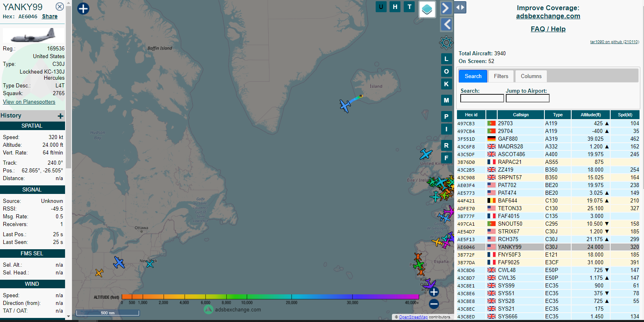
Task: Open OpenStreetMap contributors link
Action: coord(413,317)
